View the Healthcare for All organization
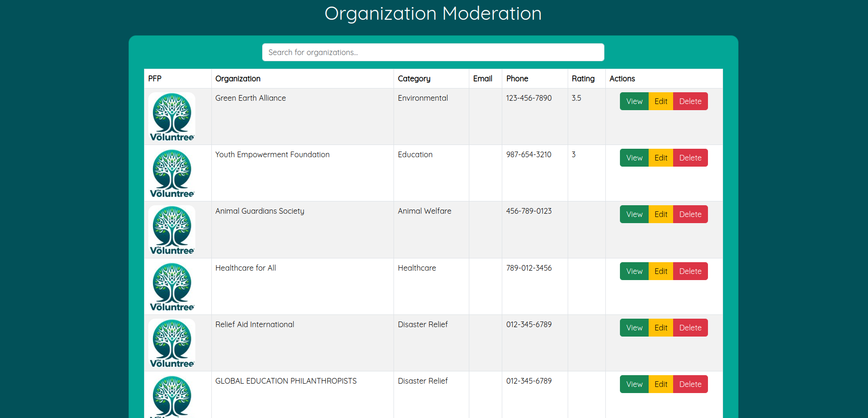The height and width of the screenshot is (418, 868). (634, 271)
